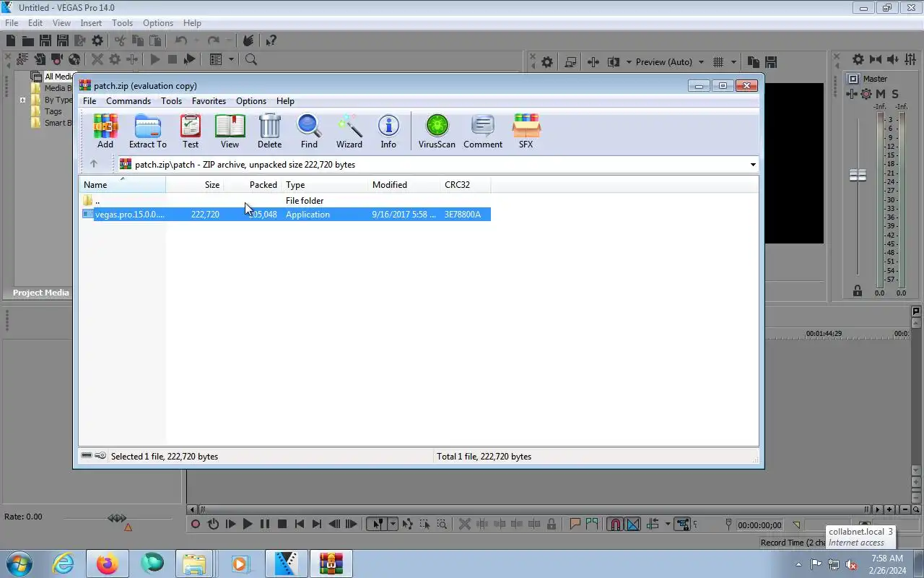The image size is (924, 578).
Task: Expand the By Type tree node
Action: point(23,100)
